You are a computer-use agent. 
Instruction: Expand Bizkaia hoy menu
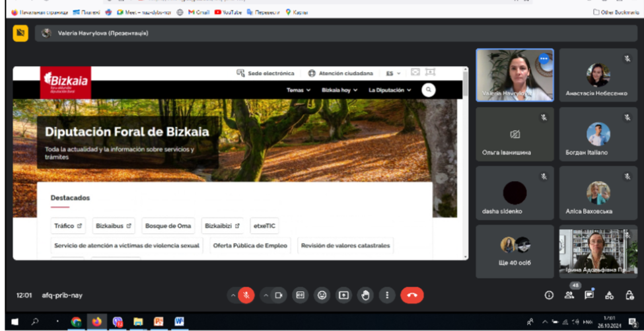coord(340,90)
